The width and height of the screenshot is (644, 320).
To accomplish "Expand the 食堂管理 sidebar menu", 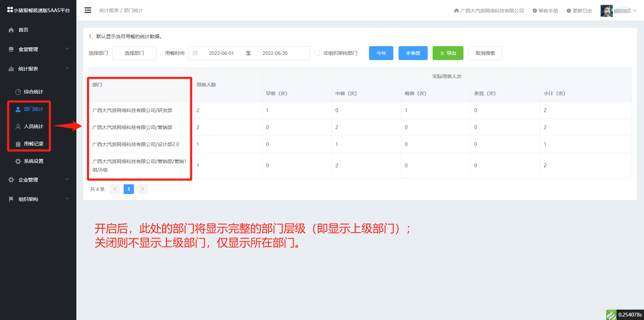I will [38, 49].
